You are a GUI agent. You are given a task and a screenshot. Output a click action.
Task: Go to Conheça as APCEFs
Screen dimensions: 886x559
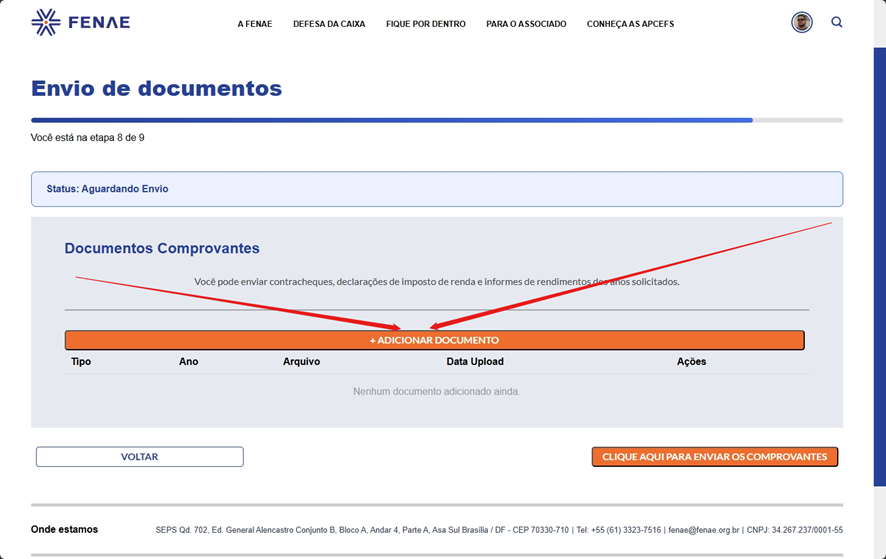tap(630, 24)
